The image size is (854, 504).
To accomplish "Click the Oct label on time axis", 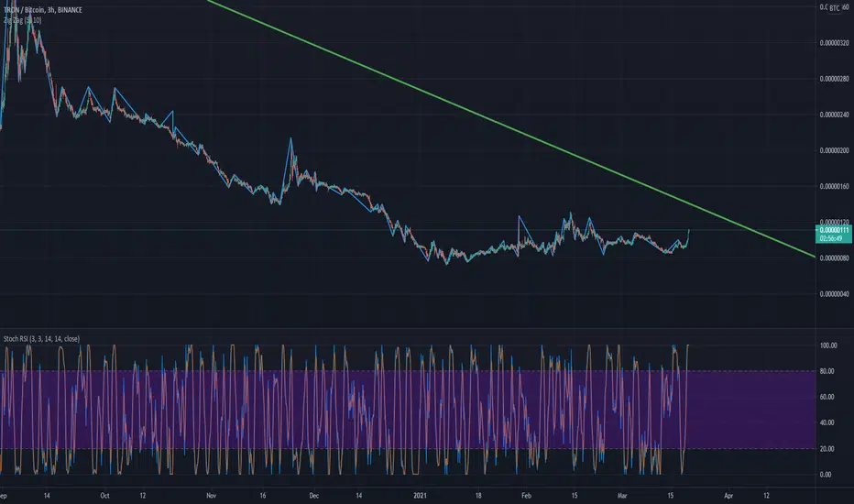I will [x=104, y=496].
